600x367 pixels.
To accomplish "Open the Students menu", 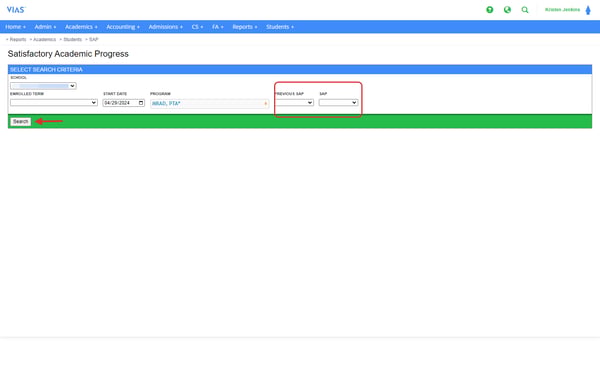I will point(280,27).
